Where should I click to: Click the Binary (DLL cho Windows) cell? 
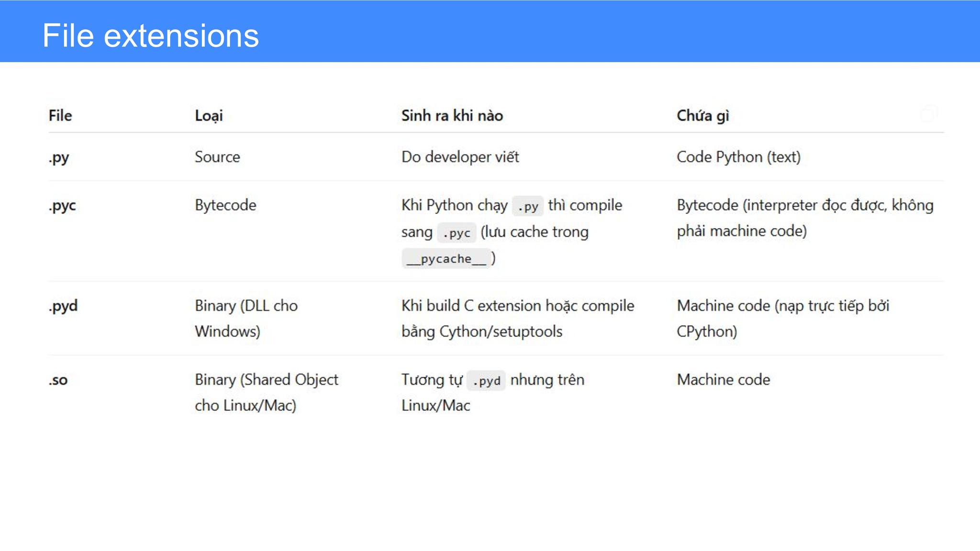[x=246, y=319]
